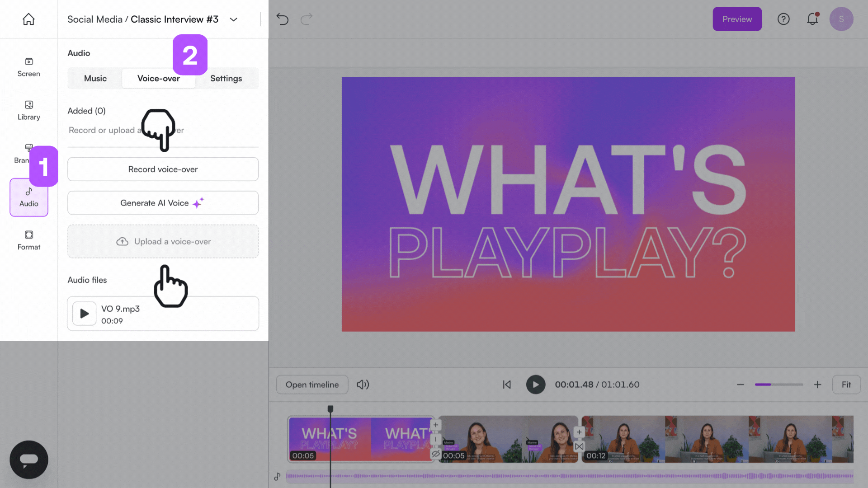Play the VO 9.mp3 audio file
The width and height of the screenshot is (868, 488).
85,314
